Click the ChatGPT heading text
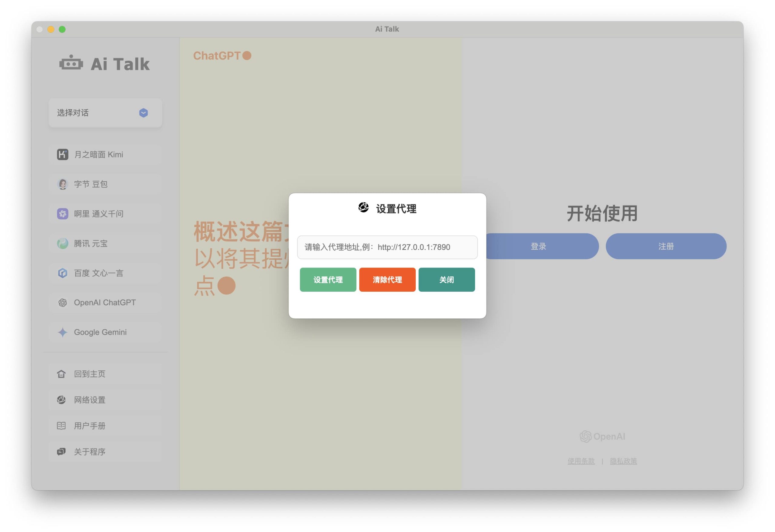Screen dimensions: 775x532 click(x=217, y=56)
